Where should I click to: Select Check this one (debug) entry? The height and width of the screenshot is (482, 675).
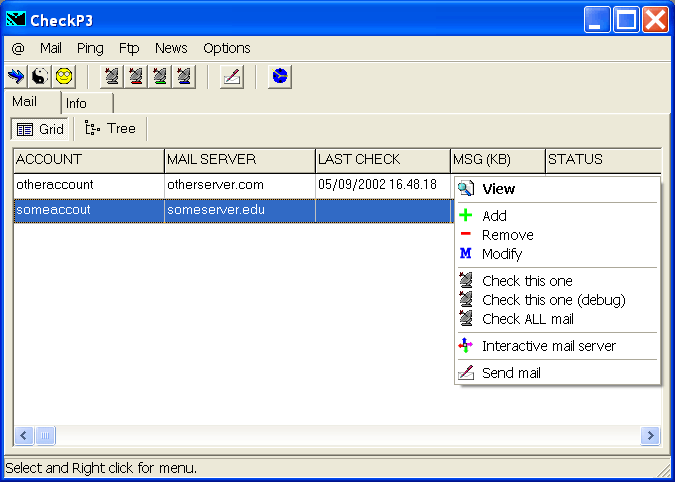(557, 300)
